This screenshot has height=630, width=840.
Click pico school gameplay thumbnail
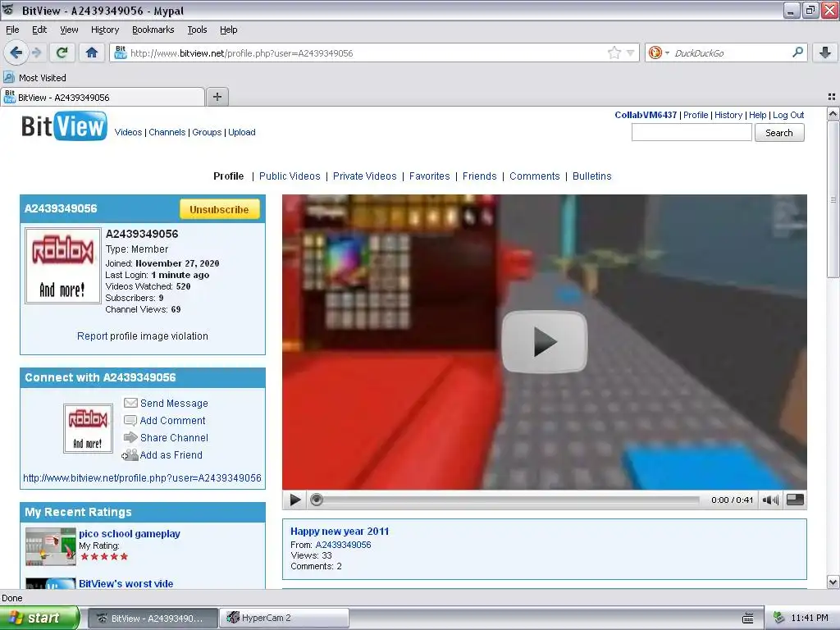[x=51, y=546]
